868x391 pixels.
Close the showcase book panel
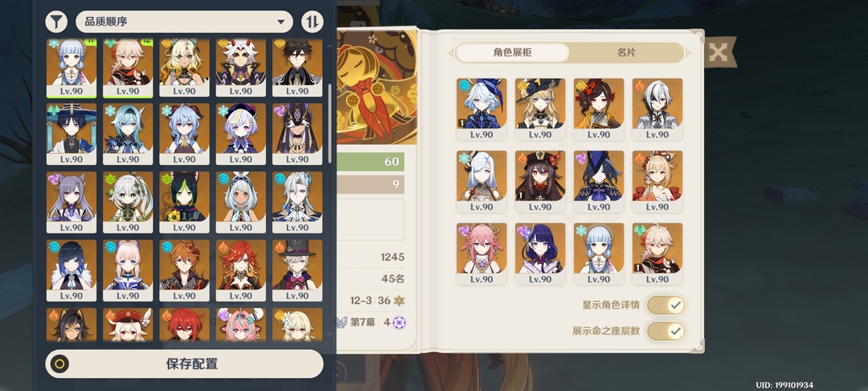(719, 52)
